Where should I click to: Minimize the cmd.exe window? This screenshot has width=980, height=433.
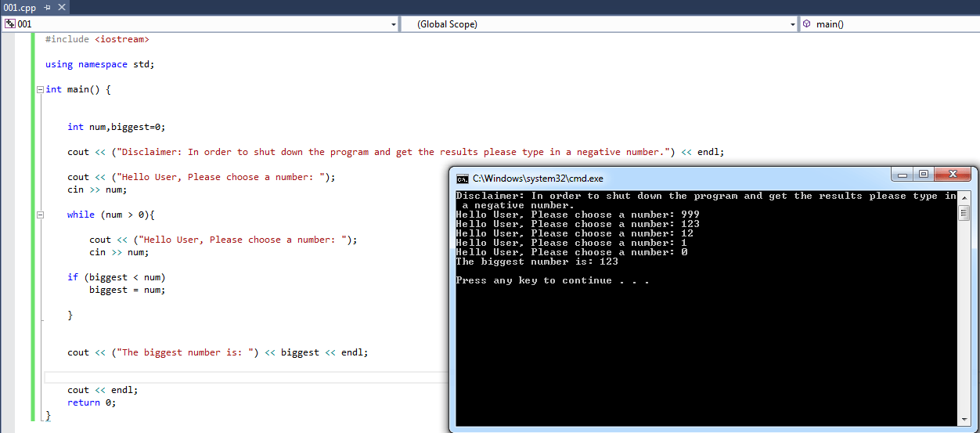pyautogui.click(x=903, y=174)
